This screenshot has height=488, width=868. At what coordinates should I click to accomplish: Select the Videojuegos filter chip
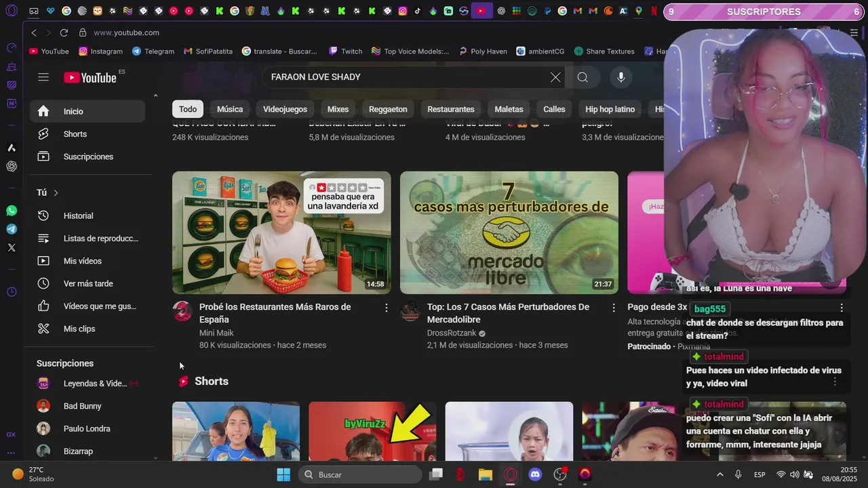285,109
